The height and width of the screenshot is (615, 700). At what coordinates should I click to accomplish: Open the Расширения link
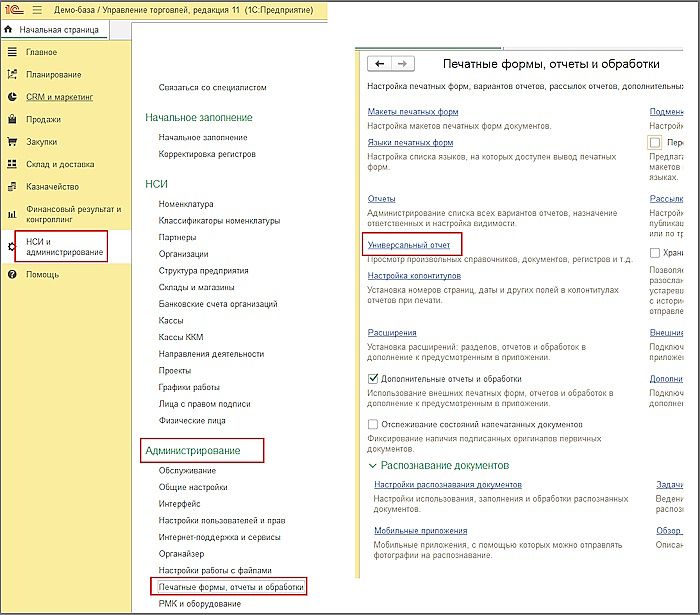392,332
